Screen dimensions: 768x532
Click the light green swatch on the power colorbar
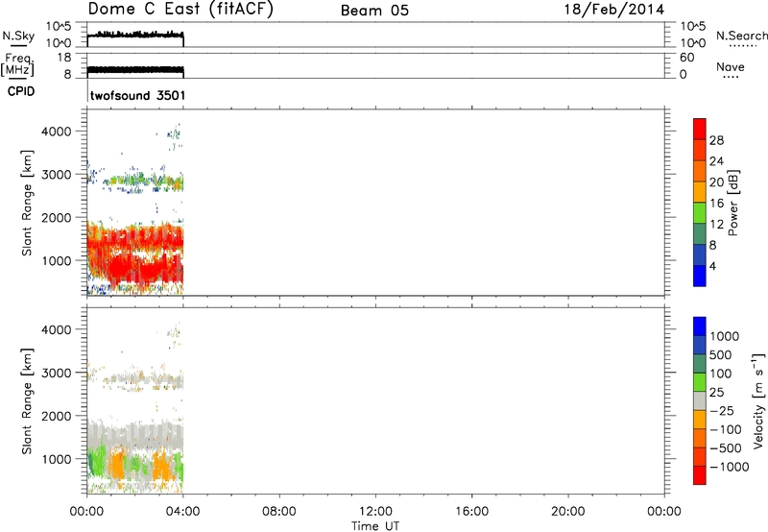(700, 213)
